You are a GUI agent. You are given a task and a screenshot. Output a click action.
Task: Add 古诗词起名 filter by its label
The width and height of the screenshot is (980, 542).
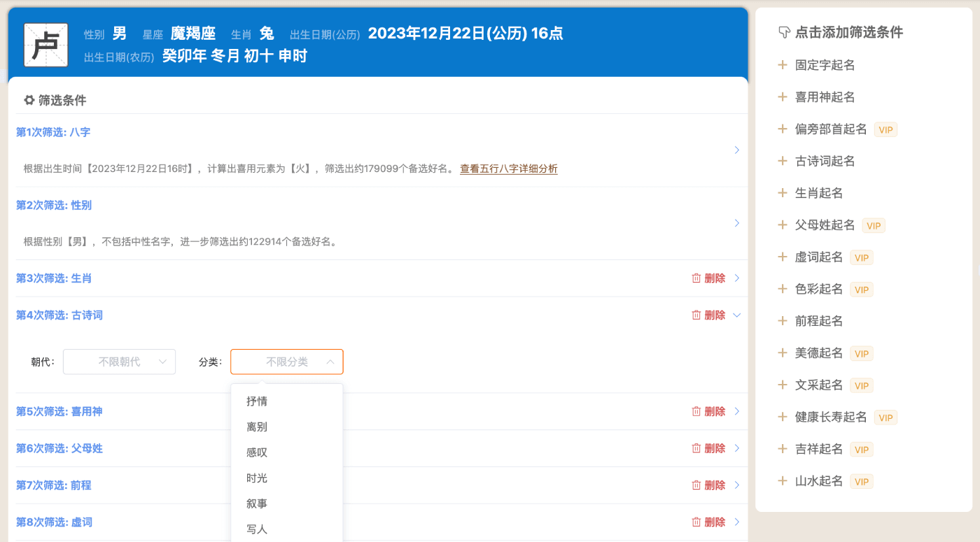click(x=825, y=161)
